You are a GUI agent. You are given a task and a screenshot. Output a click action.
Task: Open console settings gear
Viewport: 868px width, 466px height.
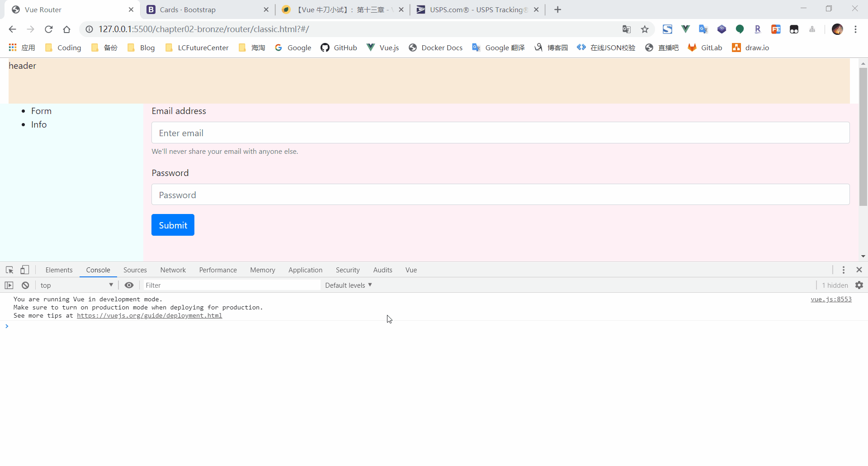tap(859, 285)
